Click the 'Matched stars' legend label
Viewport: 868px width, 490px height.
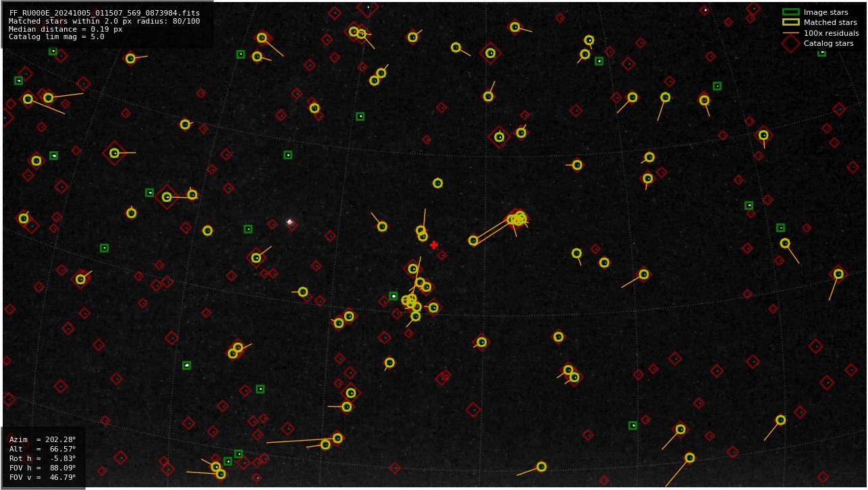coord(830,22)
